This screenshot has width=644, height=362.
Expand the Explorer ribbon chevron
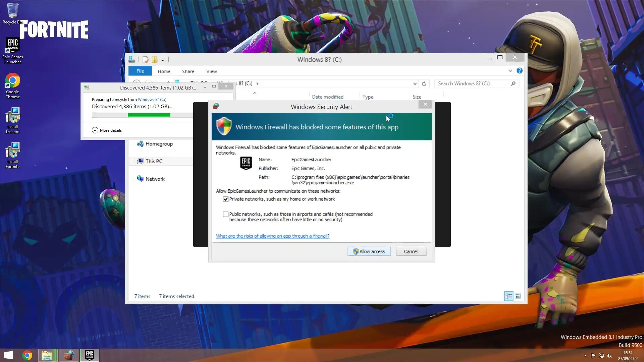click(510, 71)
